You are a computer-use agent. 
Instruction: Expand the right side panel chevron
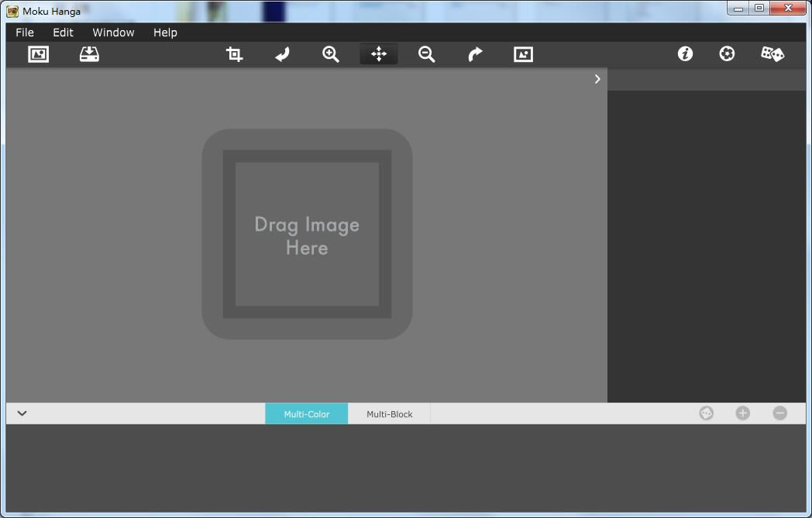tap(597, 78)
